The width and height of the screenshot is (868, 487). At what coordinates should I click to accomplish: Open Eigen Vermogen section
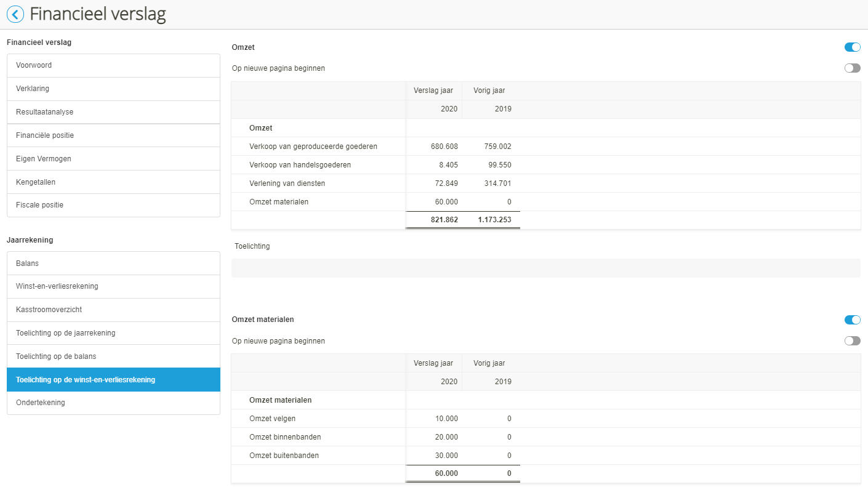click(113, 159)
